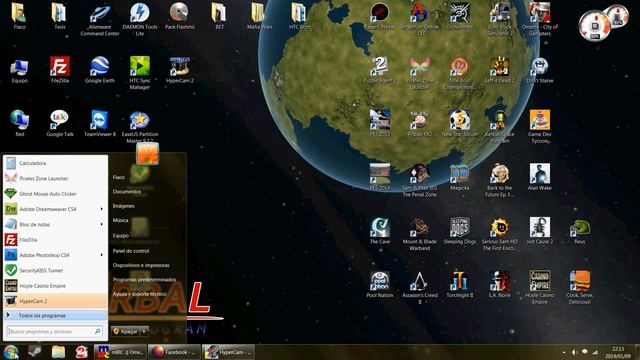The image size is (640, 360).
Task: Open Game Dev Tycoon shortcut
Action: (540, 127)
